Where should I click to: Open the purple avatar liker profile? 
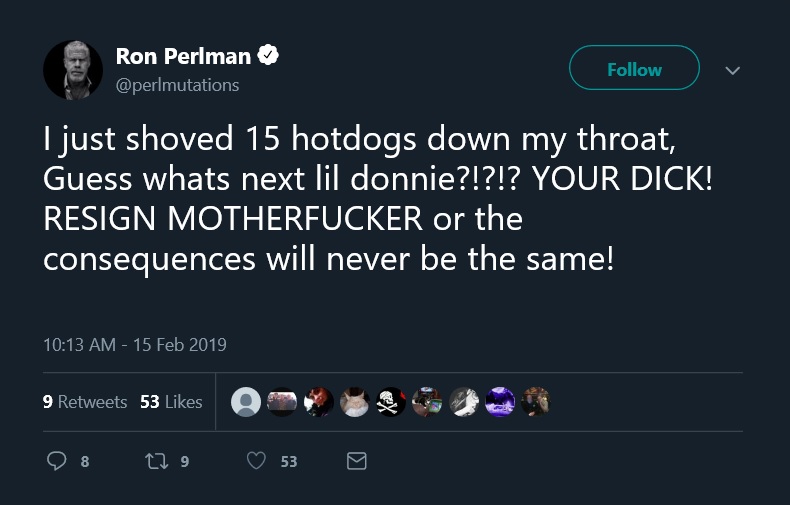click(500, 402)
